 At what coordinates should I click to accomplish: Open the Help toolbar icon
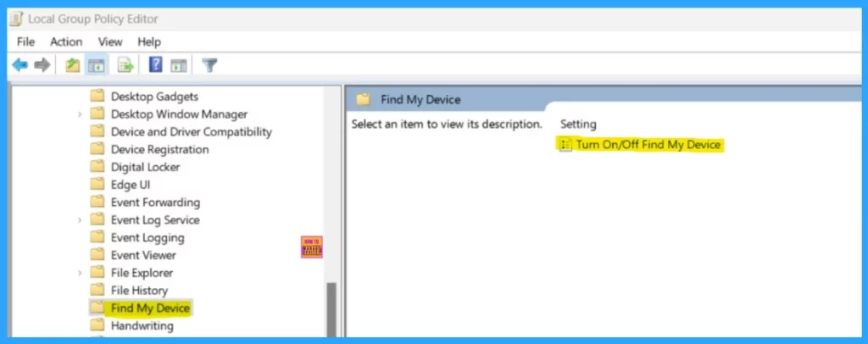[x=156, y=65]
